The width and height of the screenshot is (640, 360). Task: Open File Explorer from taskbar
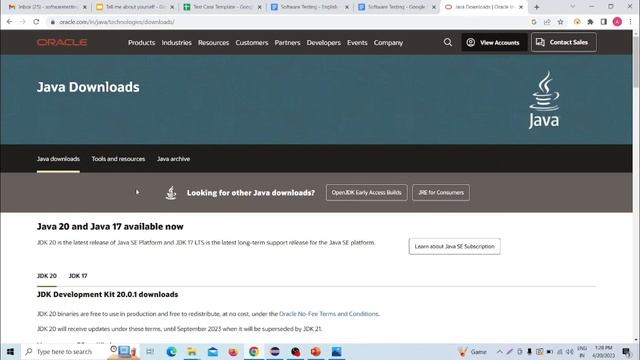[192, 351]
